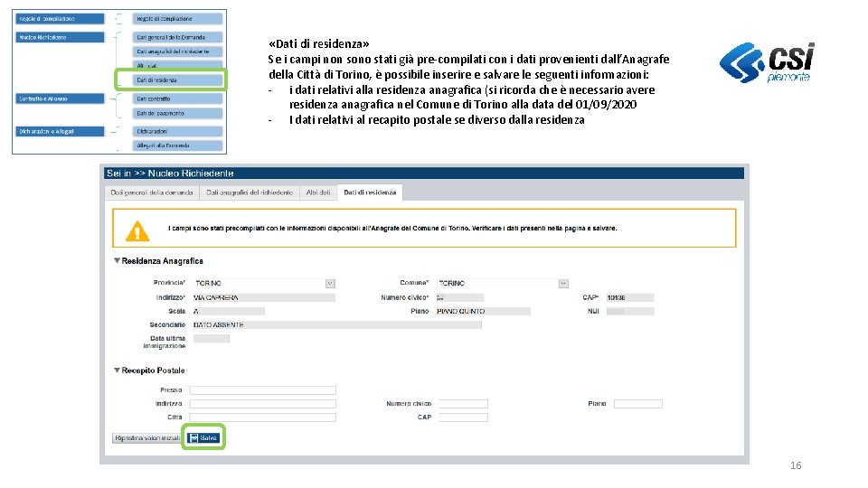Switch to Dati generali della domanda tab

152,192
